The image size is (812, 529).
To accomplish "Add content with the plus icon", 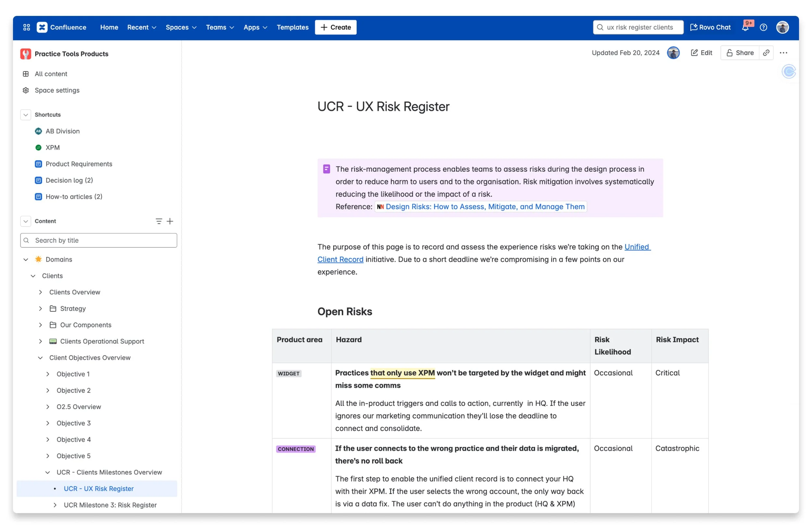I will [x=170, y=221].
